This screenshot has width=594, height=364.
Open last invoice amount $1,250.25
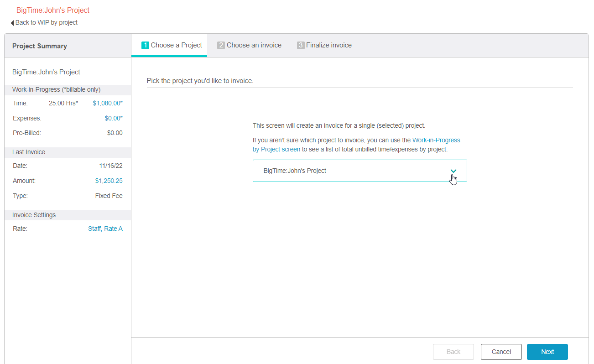tap(109, 181)
